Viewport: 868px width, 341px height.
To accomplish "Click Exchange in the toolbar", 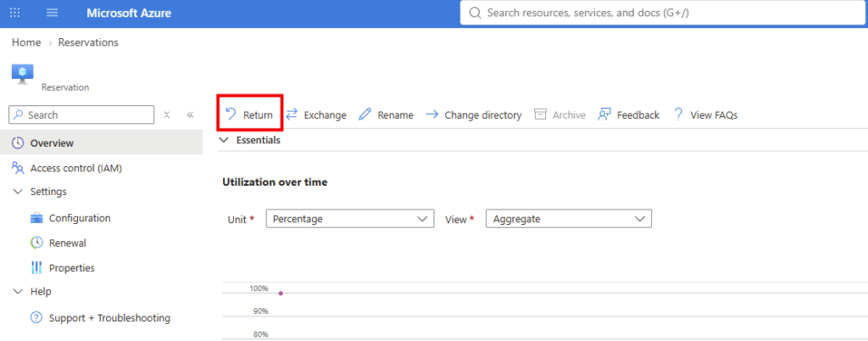I will 316,115.
